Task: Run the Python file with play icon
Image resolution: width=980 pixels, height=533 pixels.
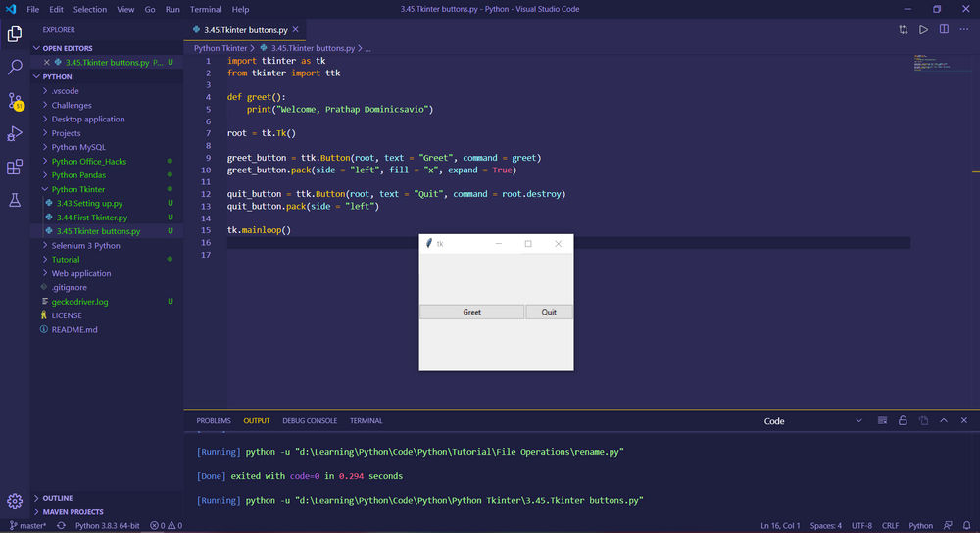Action: pos(923,30)
